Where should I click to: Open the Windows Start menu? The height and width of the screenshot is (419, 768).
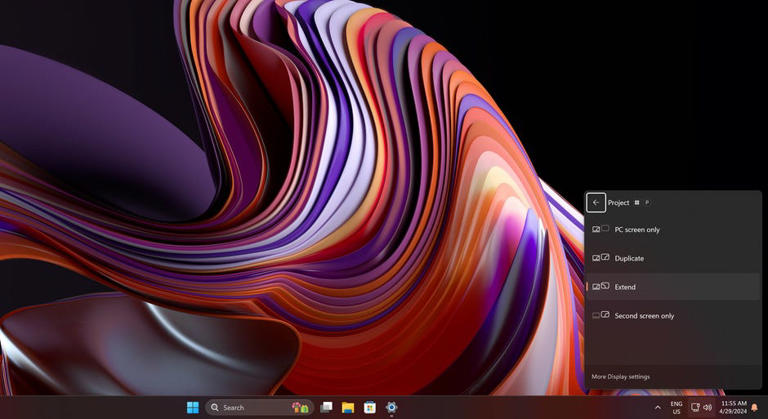[192, 407]
